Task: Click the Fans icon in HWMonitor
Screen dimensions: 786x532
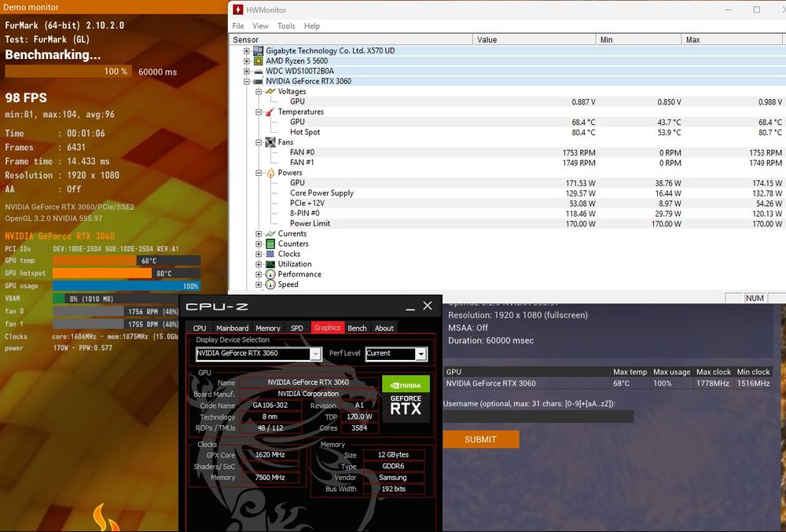Action: pos(270,142)
